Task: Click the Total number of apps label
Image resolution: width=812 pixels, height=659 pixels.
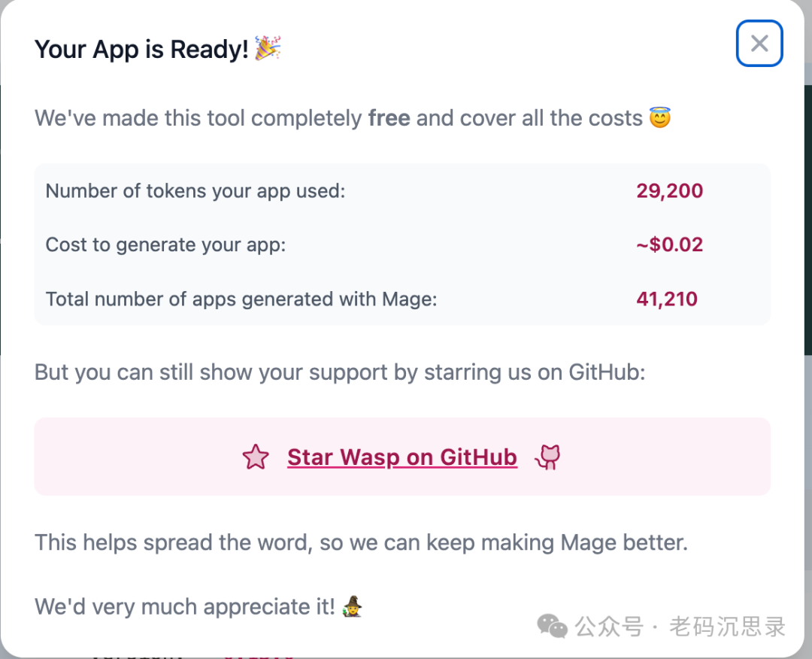Action: click(241, 299)
